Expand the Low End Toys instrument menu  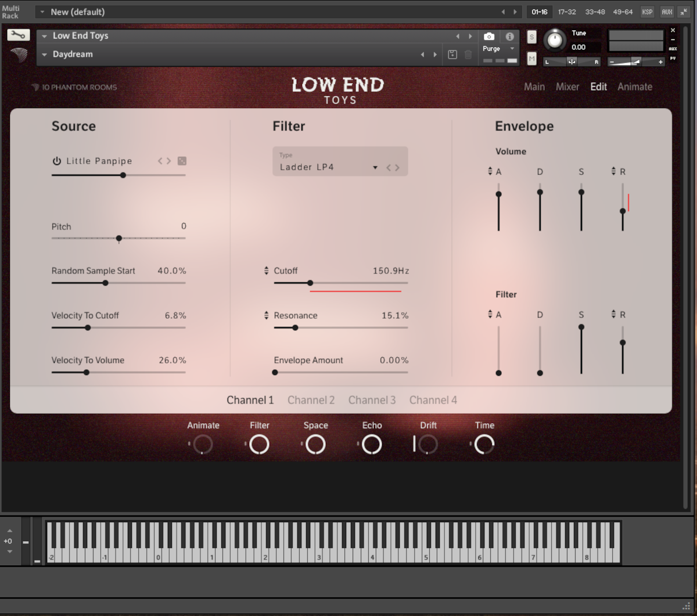[x=44, y=36]
